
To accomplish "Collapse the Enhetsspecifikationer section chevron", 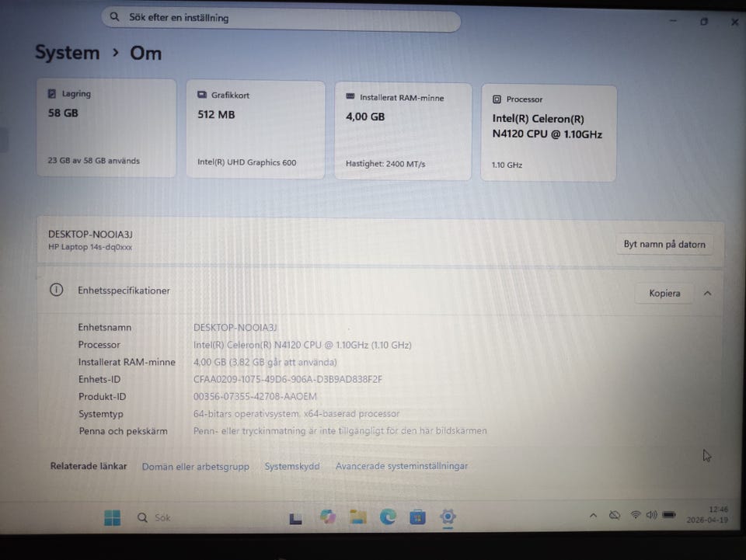I will 707,294.
